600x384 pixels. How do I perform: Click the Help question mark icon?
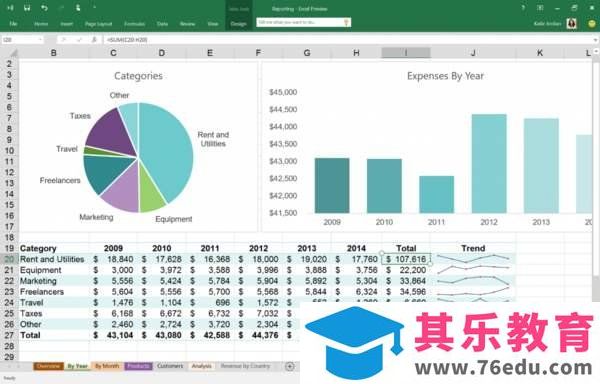point(523,8)
